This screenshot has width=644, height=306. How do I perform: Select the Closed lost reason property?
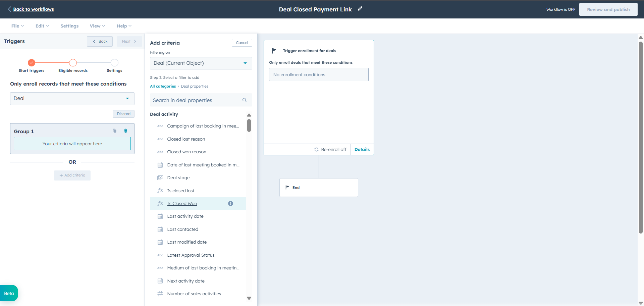(198, 139)
